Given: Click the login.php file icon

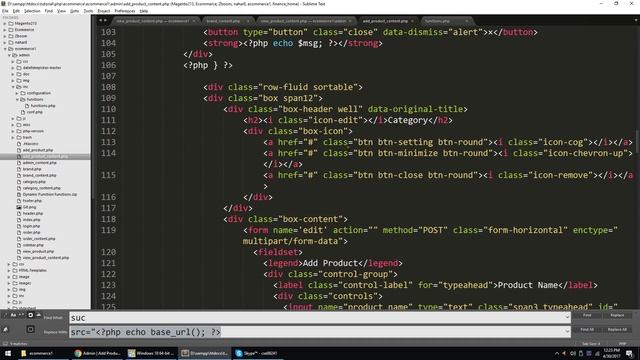Looking at the screenshot, I should [x=19, y=226].
